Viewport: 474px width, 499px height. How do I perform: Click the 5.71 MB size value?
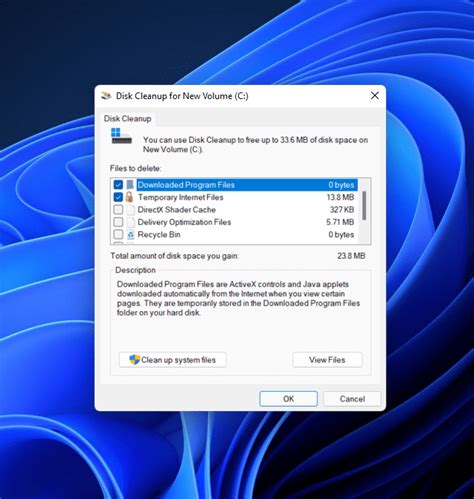point(340,222)
